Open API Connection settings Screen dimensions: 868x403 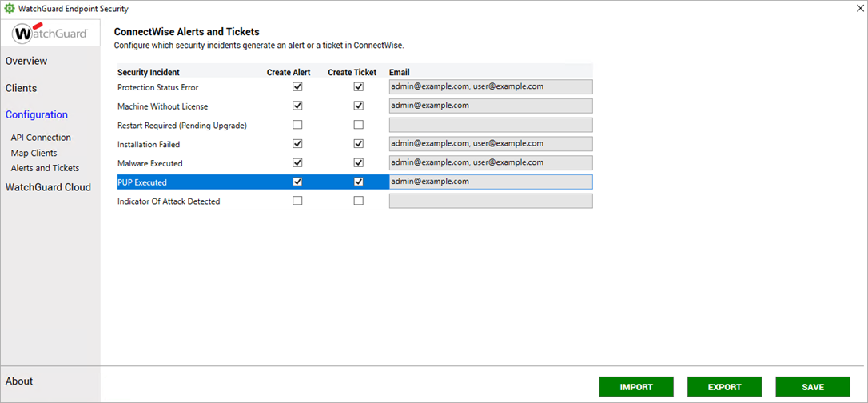pyautogui.click(x=41, y=138)
